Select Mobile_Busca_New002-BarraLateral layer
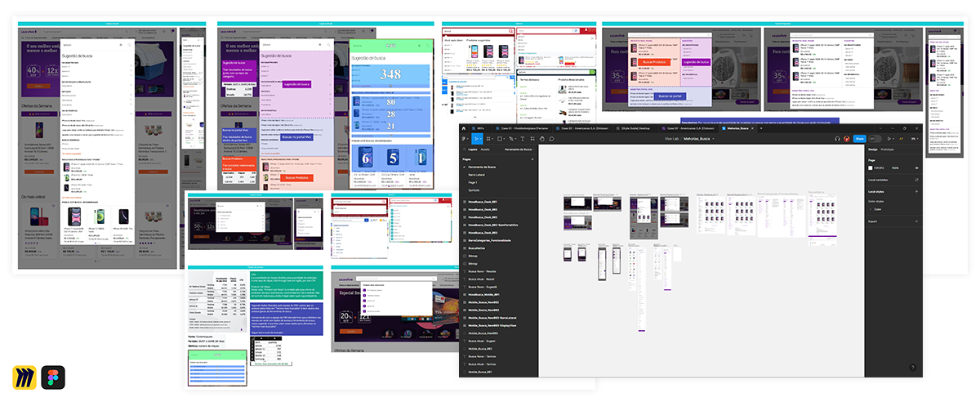This screenshot has width=980, height=402. point(492,318)
